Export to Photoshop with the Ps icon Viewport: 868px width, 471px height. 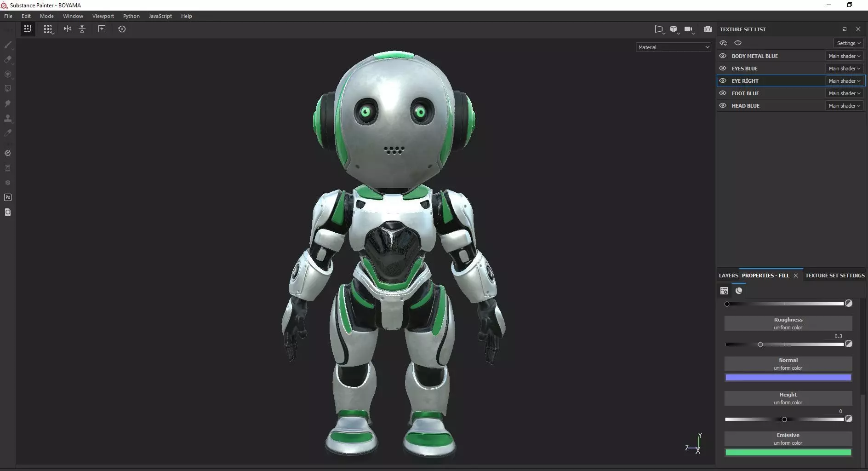click(8, 197)
